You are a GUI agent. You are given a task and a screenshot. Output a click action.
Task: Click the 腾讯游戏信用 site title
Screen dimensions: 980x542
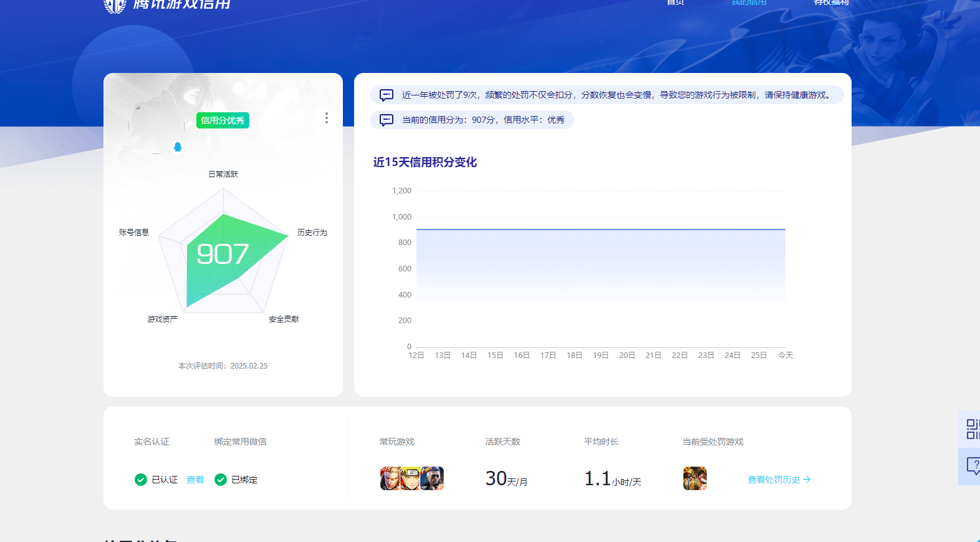tap(182, 4)
